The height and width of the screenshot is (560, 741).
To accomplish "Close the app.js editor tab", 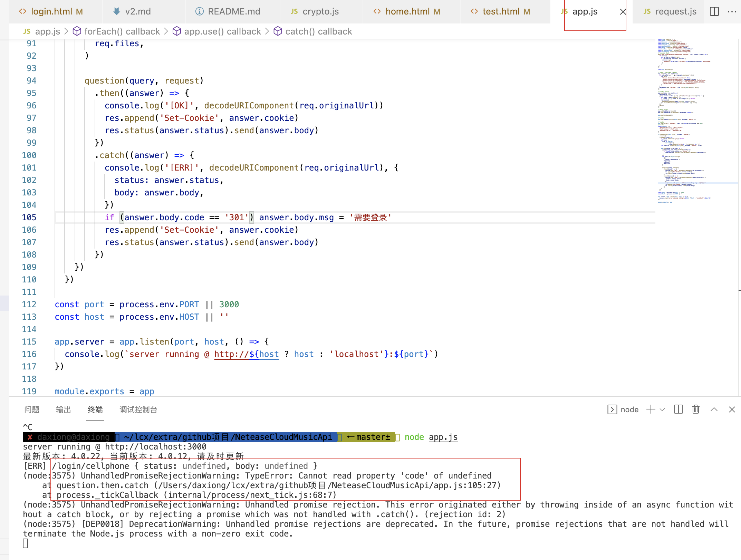I will (x=623, y=11).
